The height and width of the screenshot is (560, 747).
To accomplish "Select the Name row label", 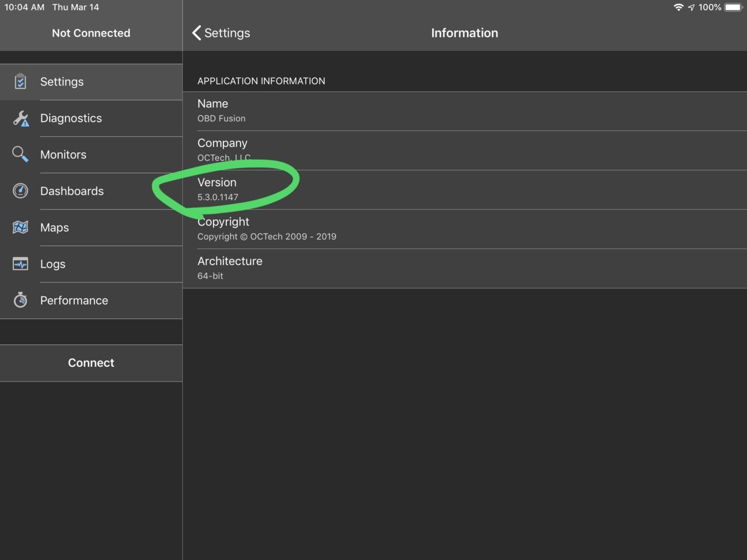I will click(212, 103).
